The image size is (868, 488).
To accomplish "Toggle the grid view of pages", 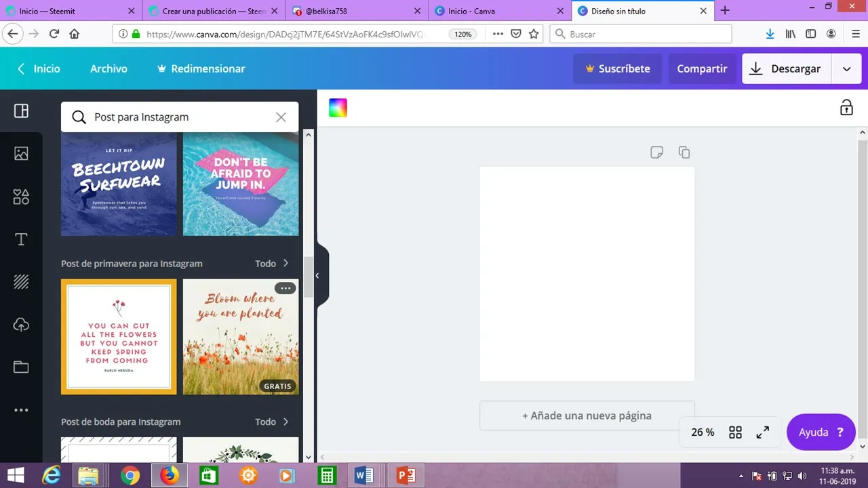I will pos(735,432).
